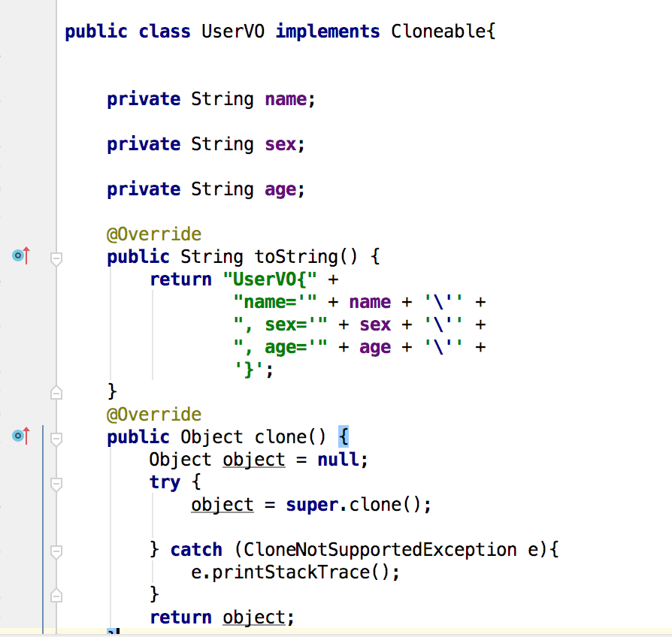Collapse the clone method fold region

point(56,439)
